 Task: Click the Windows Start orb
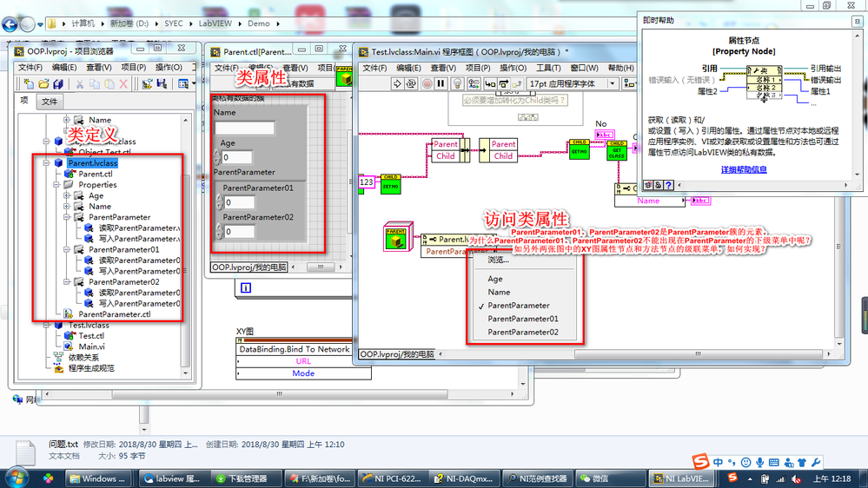click(x=16, y=478)
